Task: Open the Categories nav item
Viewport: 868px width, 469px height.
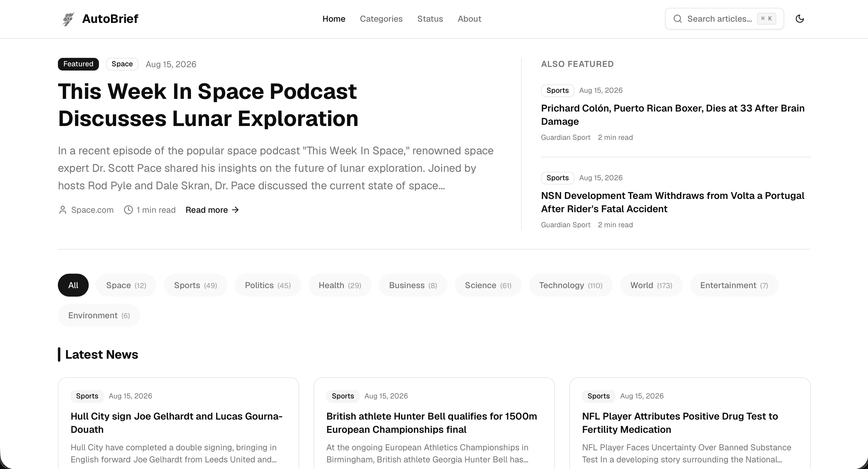Action: point(381,19)
